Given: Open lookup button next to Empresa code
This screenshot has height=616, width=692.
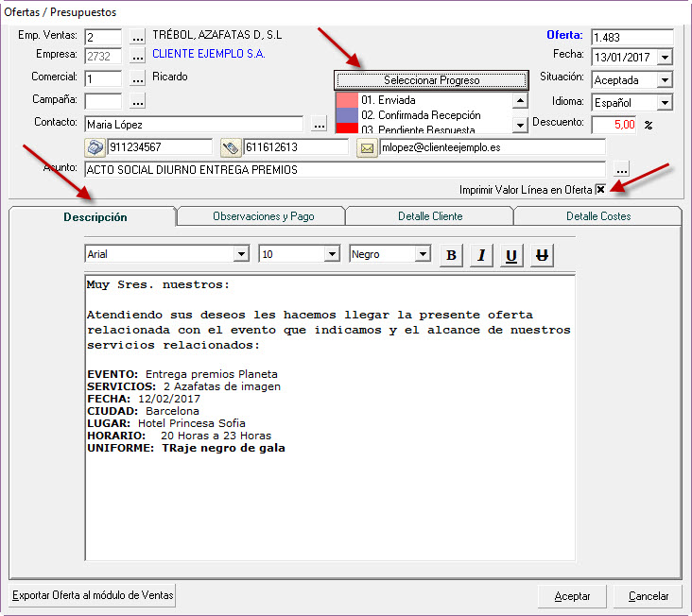Looking at the screenshot, I should (137, 56).
